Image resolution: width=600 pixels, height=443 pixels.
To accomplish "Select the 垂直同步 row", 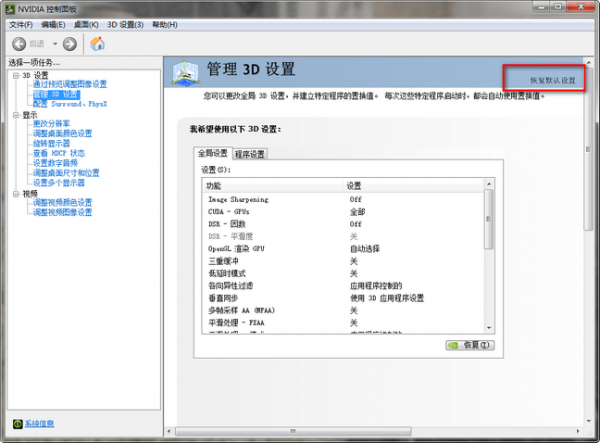I will 343,298.
